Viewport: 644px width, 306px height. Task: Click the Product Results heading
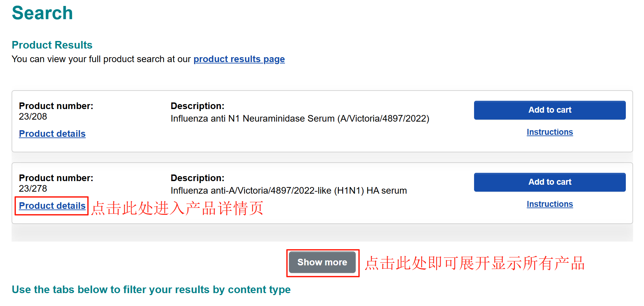(52, 45)
